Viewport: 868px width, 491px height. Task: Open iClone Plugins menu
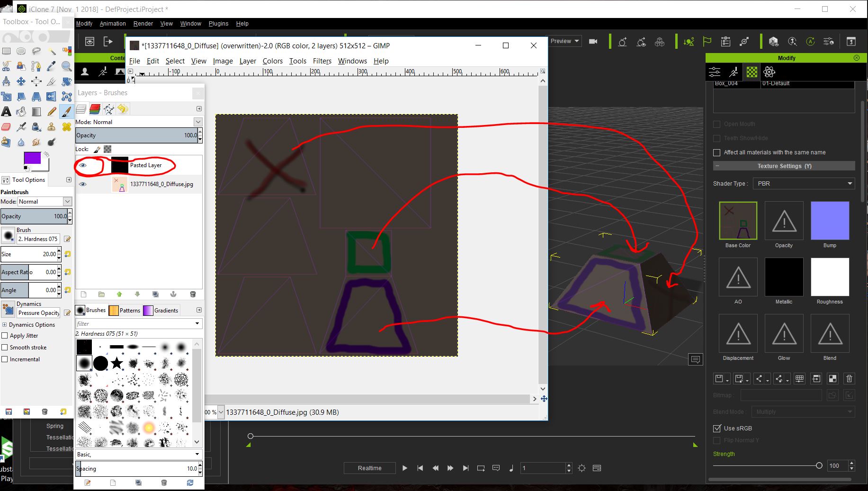pyautogui.click(x=218, y=24)
